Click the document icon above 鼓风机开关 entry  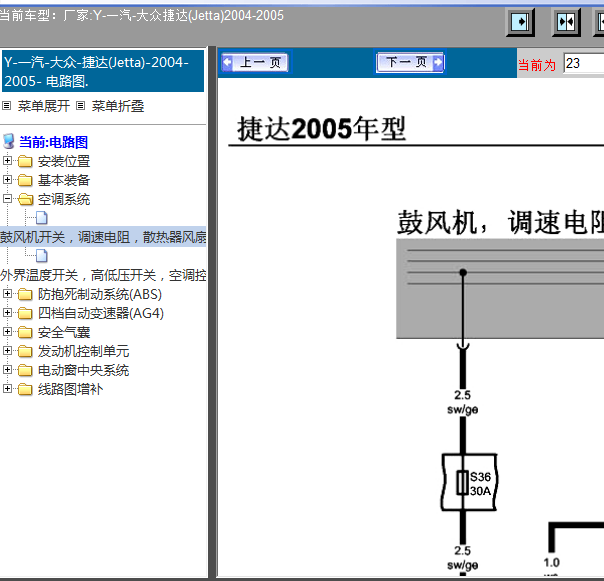[x=42, y=218]
